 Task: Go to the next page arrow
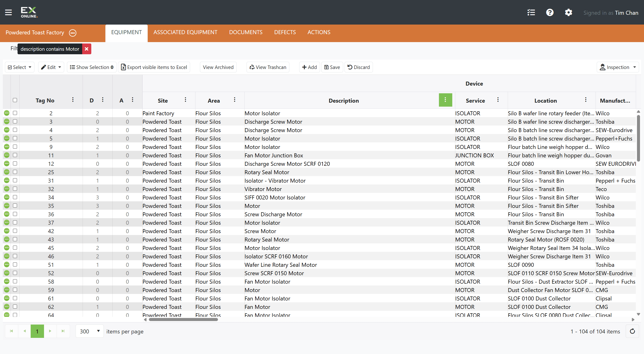(50, 331)
